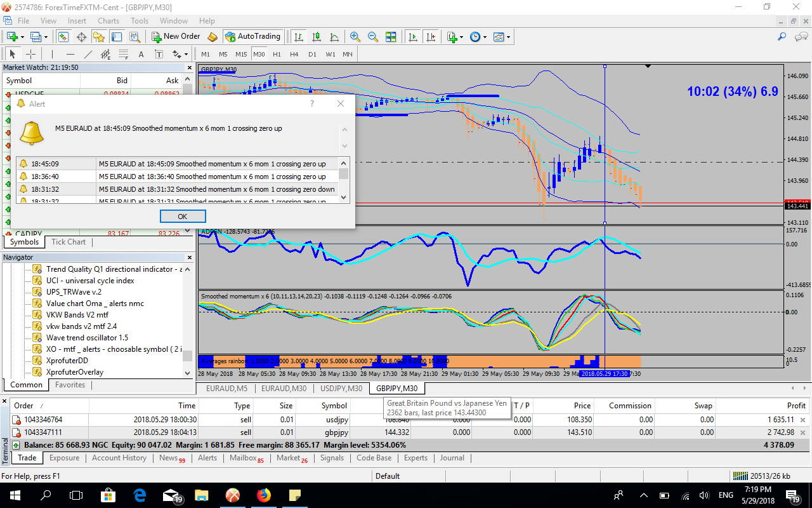Toggle the AutoTrading button
Viewport: 812px width, 508px height.
tap(252, 37)
